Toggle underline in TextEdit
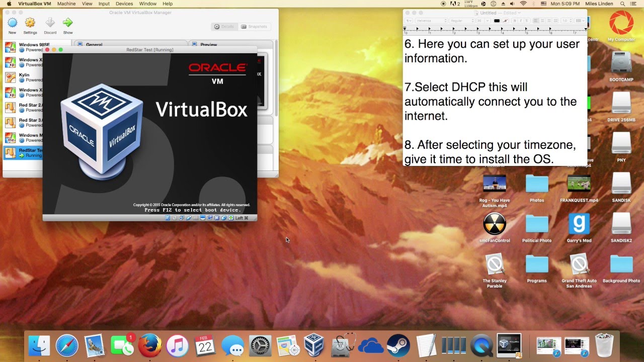Screen dimensions: 644x362 (526, 21)
